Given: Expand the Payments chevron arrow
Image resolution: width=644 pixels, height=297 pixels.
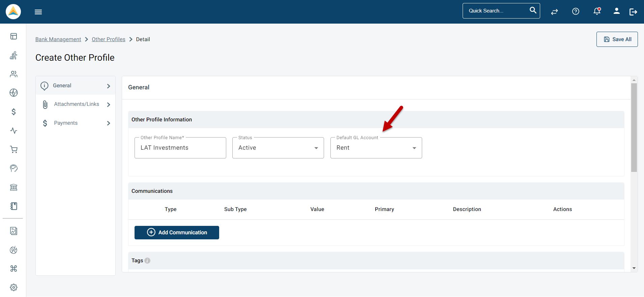Looking at the screenshot, I should (x=109, y=123).
